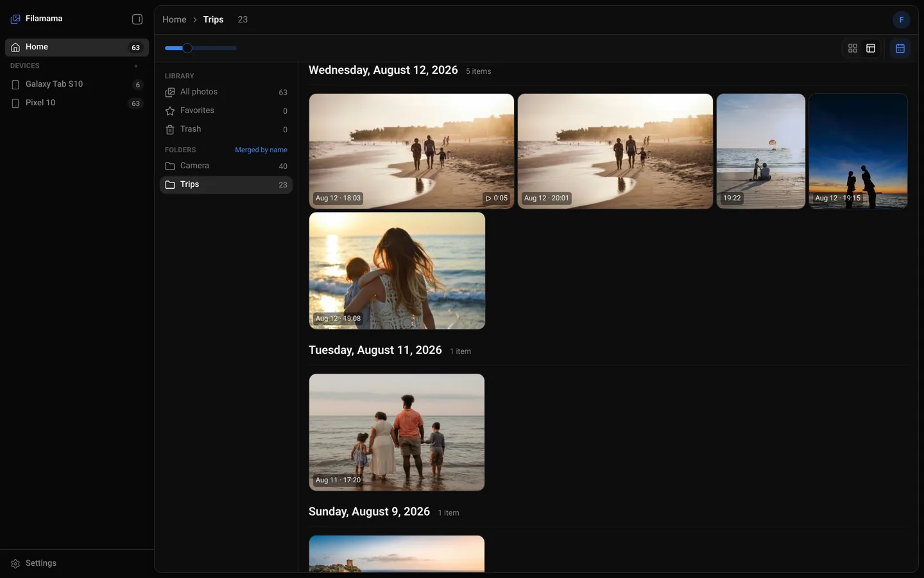Open the user avatar F menu

coord(902,20)
